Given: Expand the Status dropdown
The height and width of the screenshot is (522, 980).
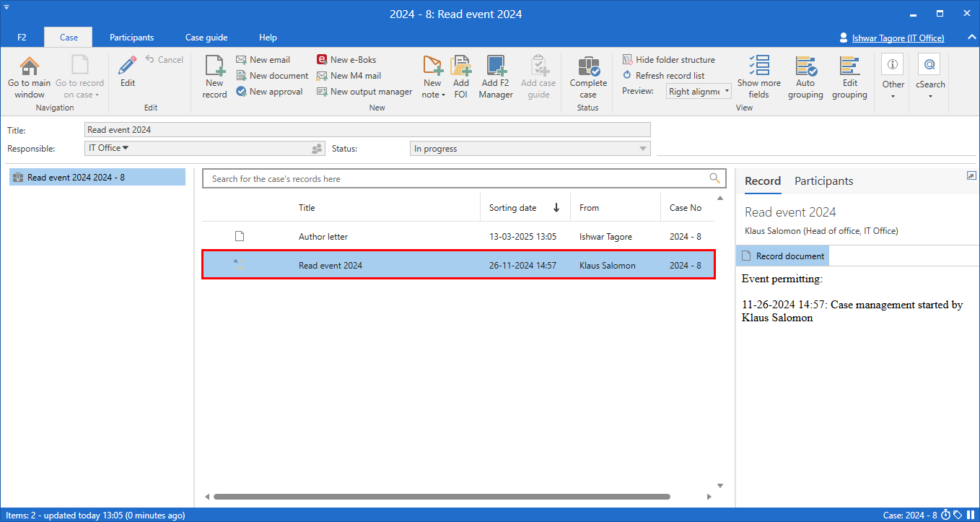Looking at the screenshot, I should [642, 149].
